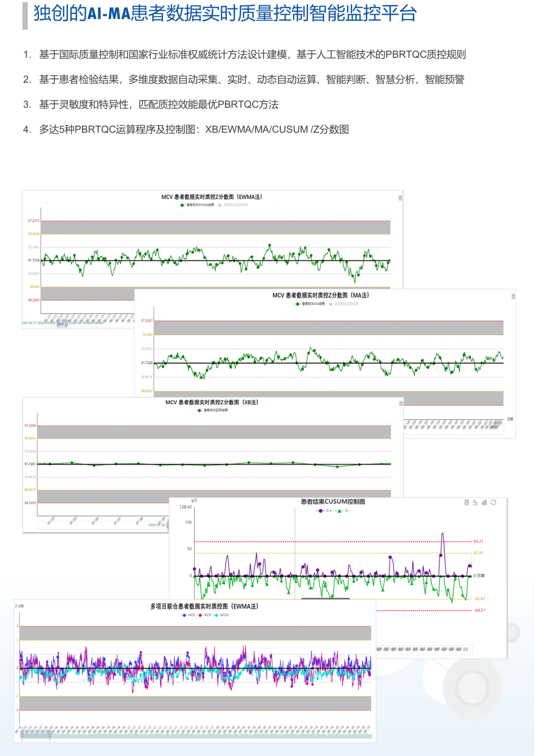Click the MA result legend item
Image resolution: width=534 pixels, height=756 pixels.
pyautogui.click(x=311, y=304)
